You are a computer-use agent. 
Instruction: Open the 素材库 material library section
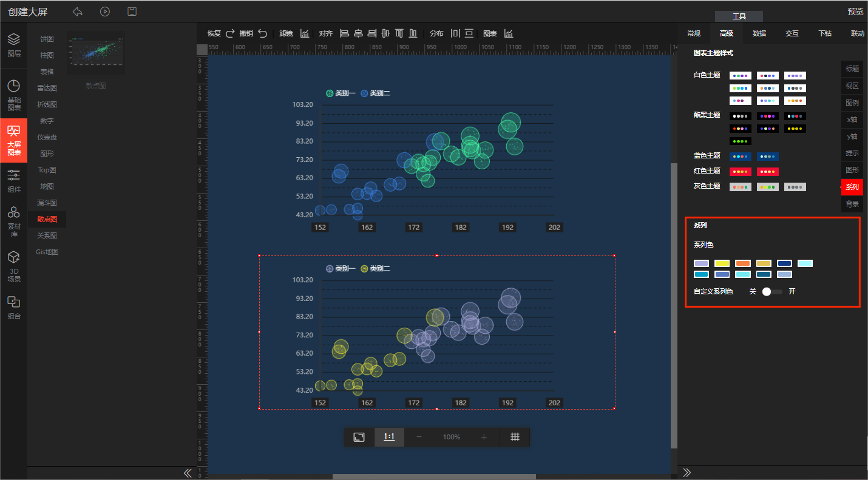pos(13,221)
